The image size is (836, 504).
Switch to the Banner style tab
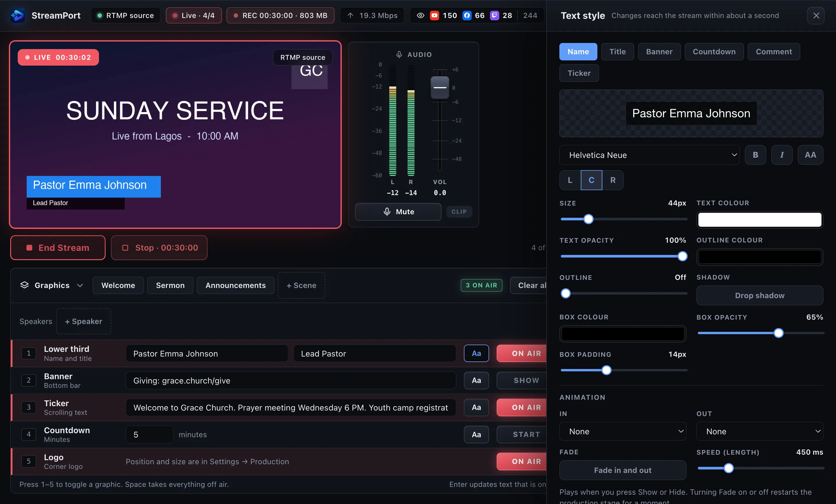[x=659, y=52]
